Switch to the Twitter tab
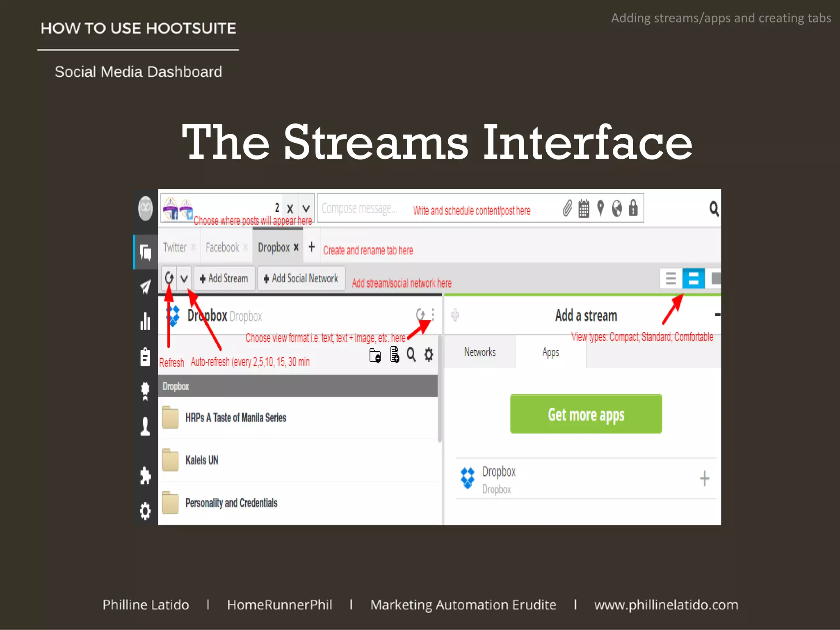The image size is (840, 630). [x=175, y=247]
